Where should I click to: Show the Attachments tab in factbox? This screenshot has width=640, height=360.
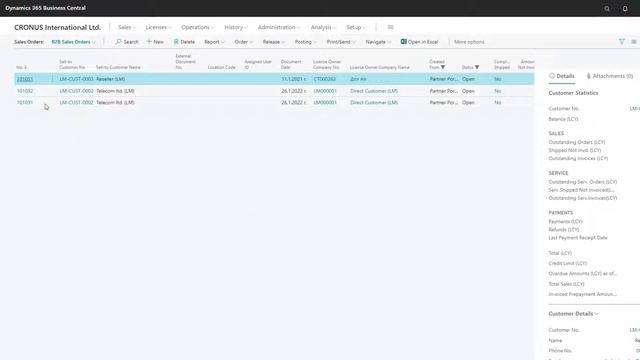610,76
